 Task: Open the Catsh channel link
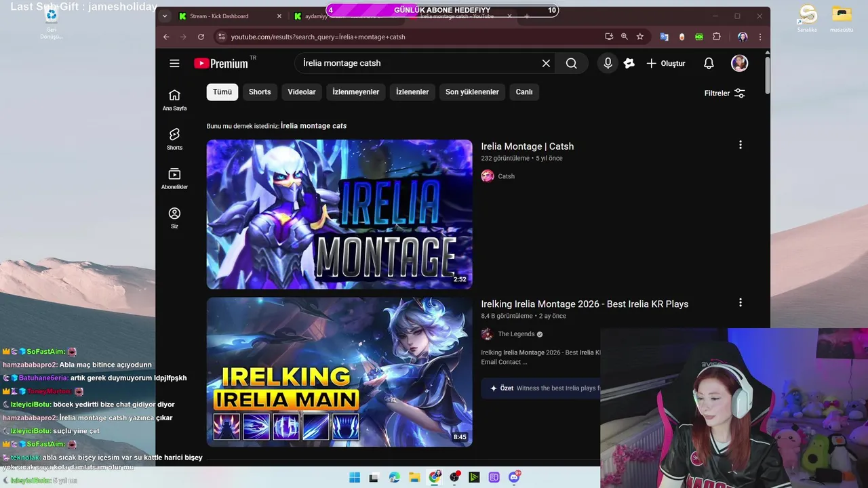pyautogui.click(x=506, y=176)
